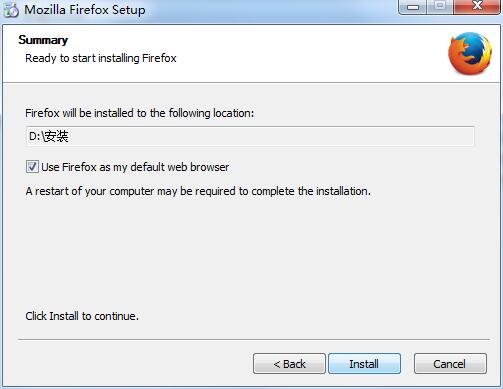Click the setup installer icon in title bar
Image resolution: width=503 pixels, height=389 pixels.
coord(10,10)
